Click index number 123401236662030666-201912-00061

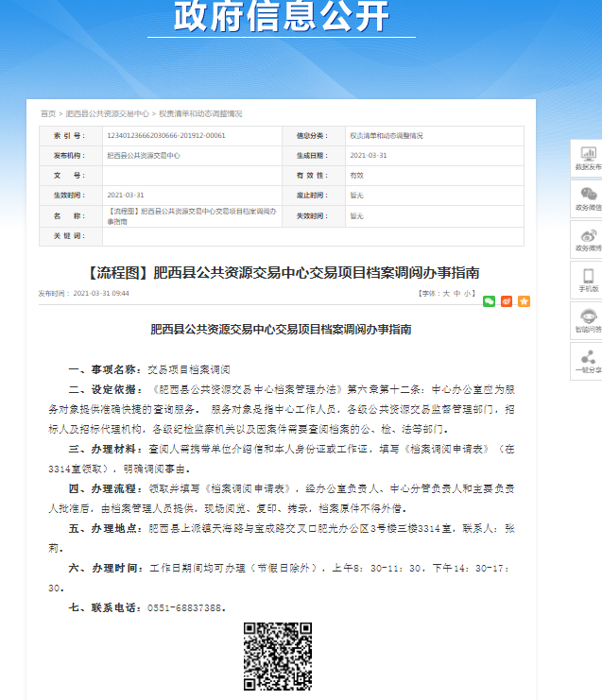click(166, 136)
